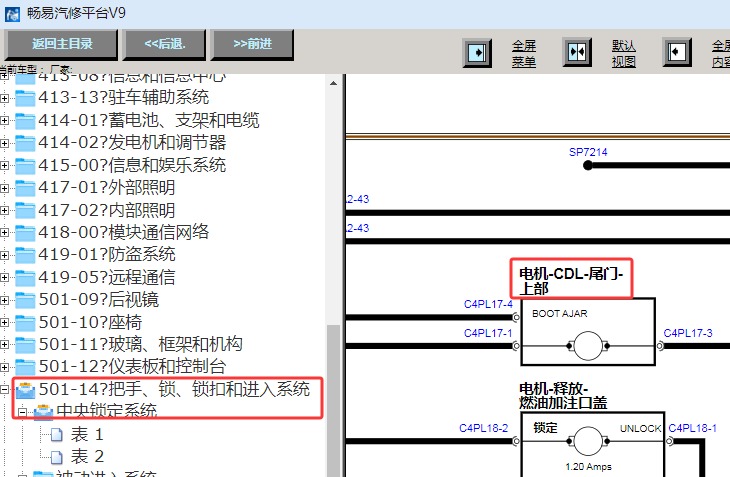
Task: Click folder icon of 501-11 玻璃、框架和机构
Action: click(x=25, y=345)
